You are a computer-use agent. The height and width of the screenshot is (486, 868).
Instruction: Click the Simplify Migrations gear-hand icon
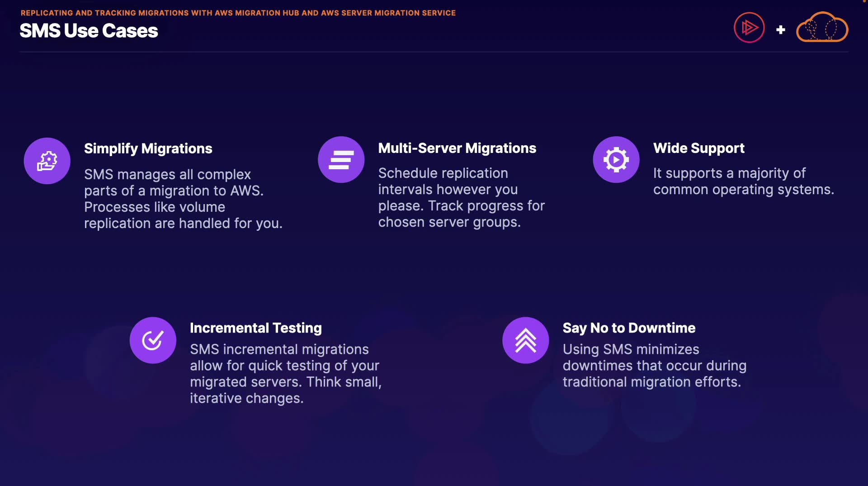(47, 161)
